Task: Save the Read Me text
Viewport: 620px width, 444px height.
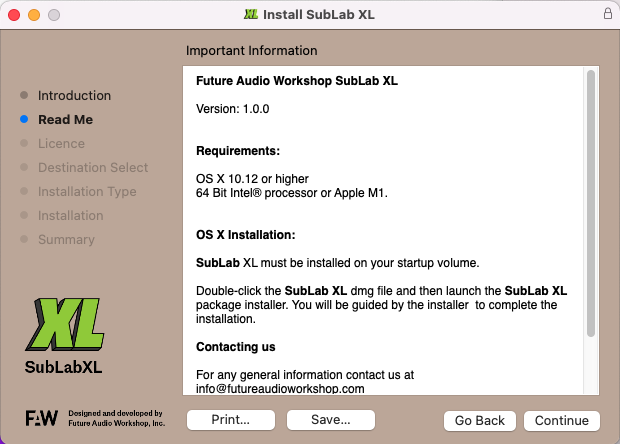Action: 330,420
